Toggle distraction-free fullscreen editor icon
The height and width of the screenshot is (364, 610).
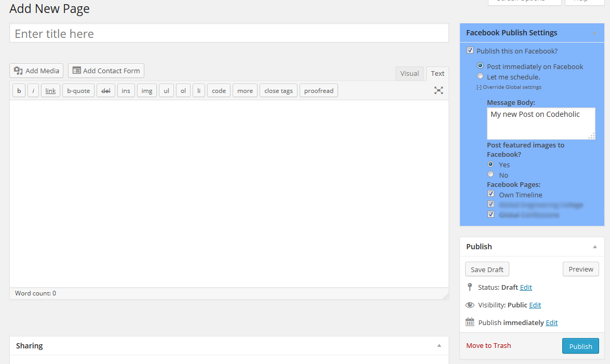pyautogui.click(x=439, y=90)
